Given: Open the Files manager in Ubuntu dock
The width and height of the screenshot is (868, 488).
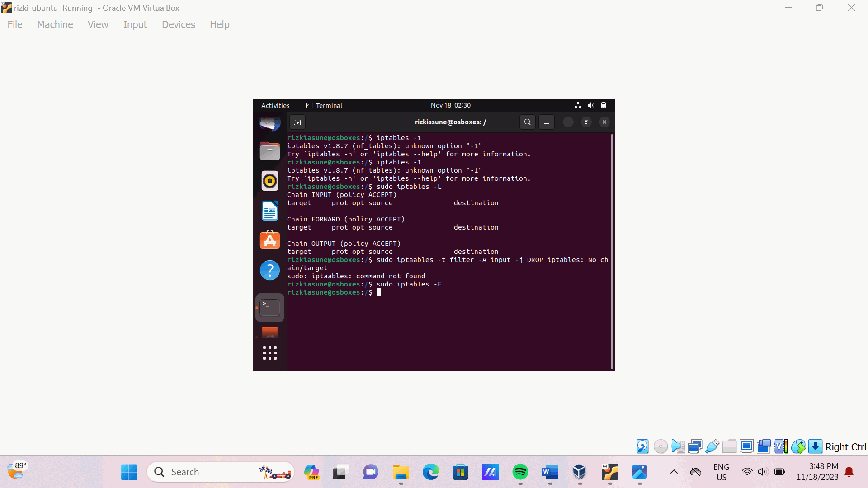Looking at the screenshot, I should (270, 151).
